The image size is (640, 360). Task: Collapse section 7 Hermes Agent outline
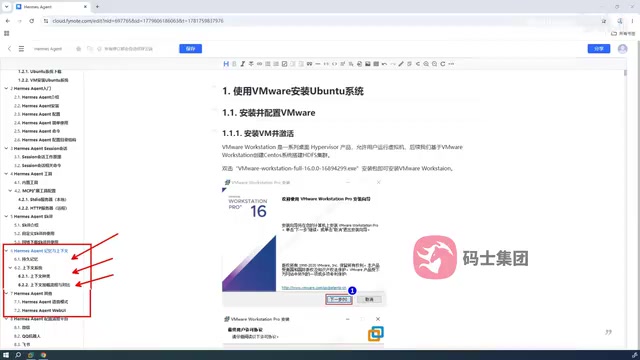tap(6, 293)
